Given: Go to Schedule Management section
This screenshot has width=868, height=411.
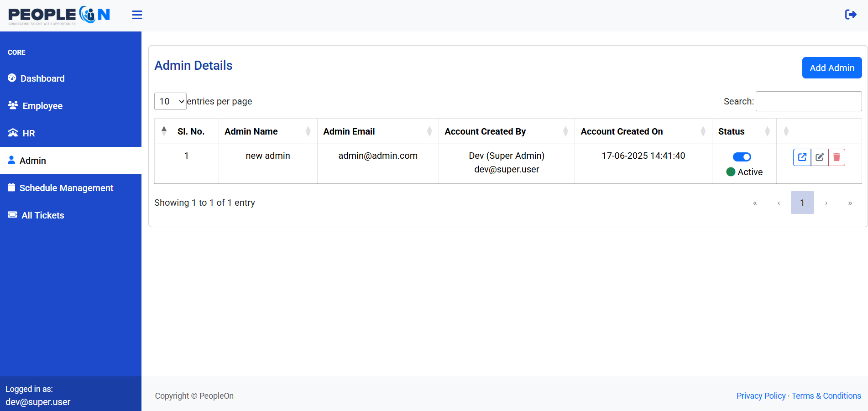Looking at the screenshot, I should tap(66, 188).
